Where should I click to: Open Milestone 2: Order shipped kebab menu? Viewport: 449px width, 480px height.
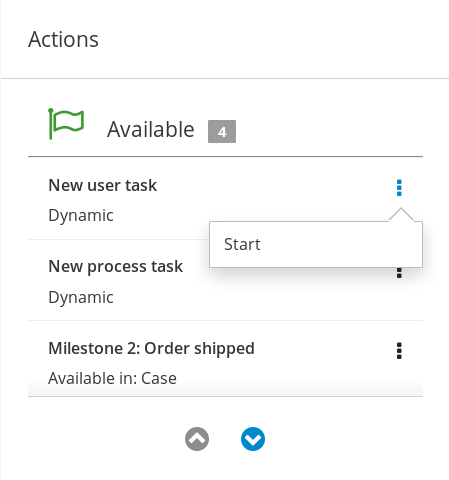point(399,351)
